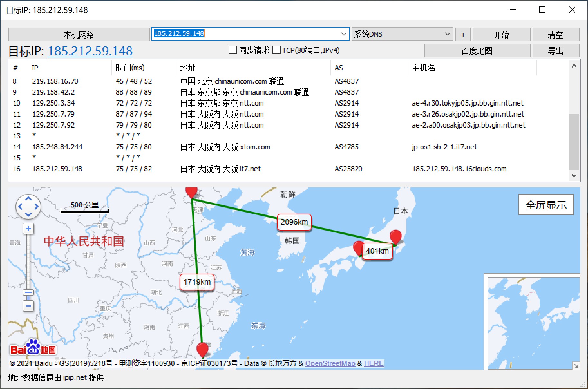Click the timed-out hop 15 row
Image resolution: width=588 pixels, height=389 pixels.
[289, 158]
